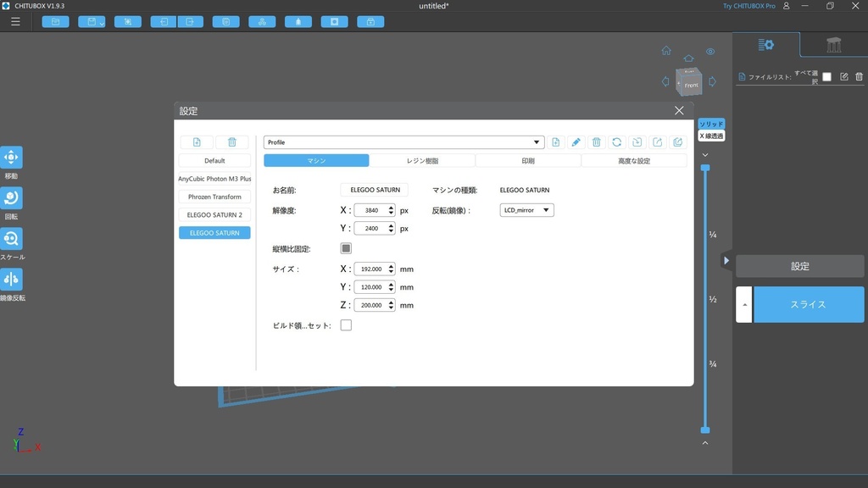Switch to the 高度な設定 tab
This screenshot has width=868, height=488.
click(x=634, y=160)
